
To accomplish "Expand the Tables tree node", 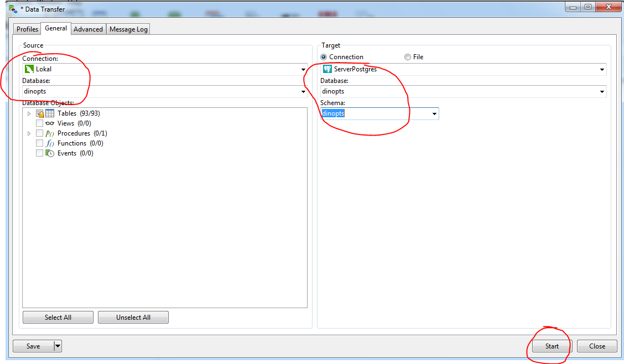I will (29, 113).
